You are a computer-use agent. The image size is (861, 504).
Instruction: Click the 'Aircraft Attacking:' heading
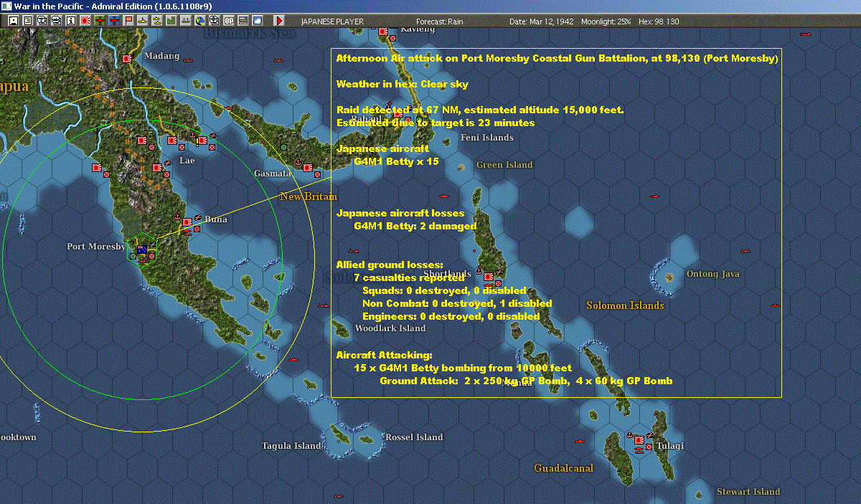coord(385,356)
